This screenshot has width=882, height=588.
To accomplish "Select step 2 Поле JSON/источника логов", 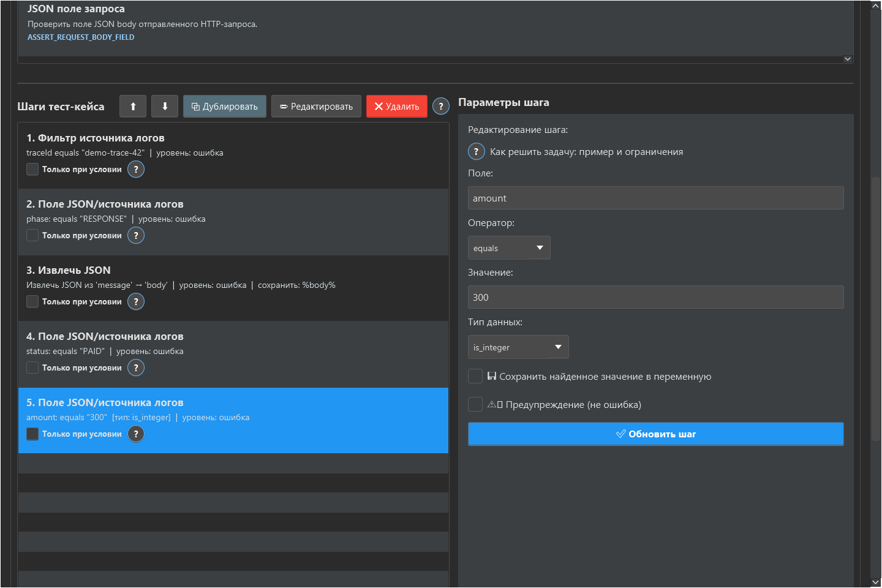I will pyautogui.click(x=233, y=222).
